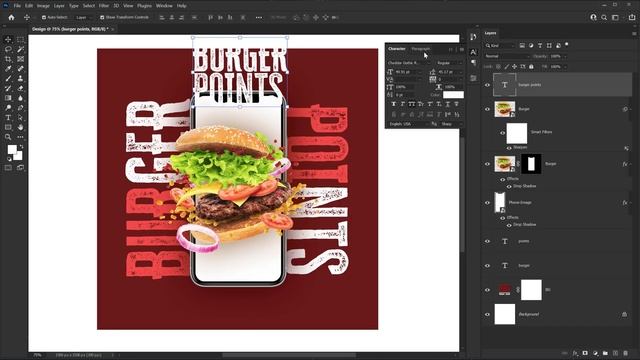Select the Rectangular Marquee tool
The image size is (640, 360).
click(x=20, y=40)
